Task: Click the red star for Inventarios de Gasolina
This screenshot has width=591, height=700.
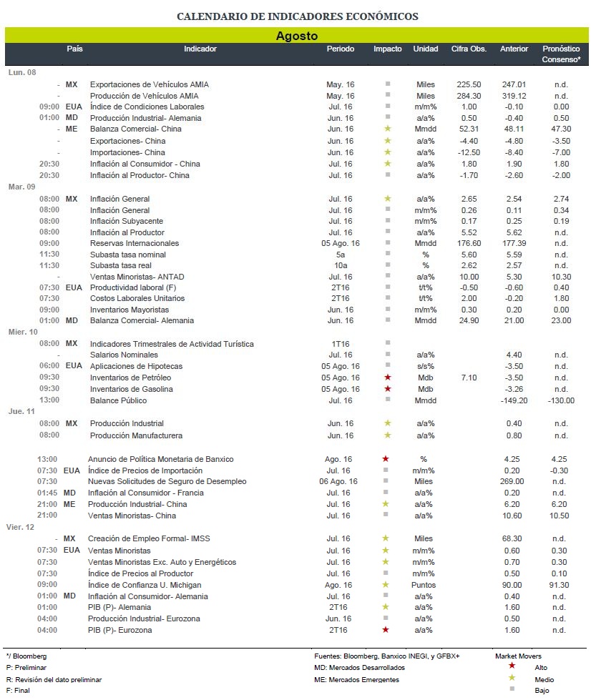Action: 388,388
